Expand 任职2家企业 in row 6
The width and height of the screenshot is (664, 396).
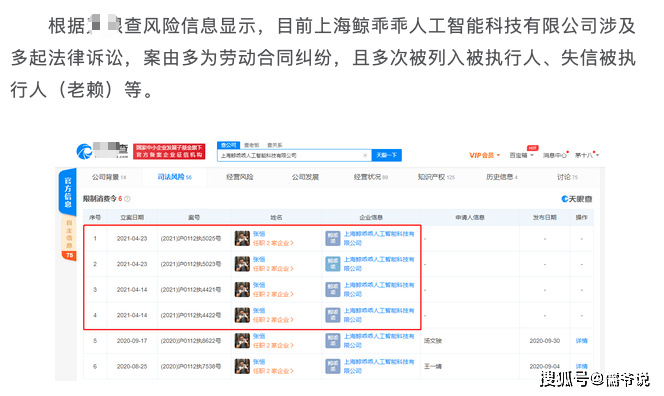273,371
